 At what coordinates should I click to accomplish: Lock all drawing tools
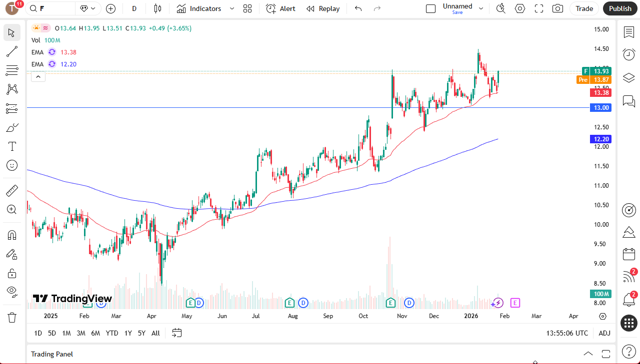[12, 273]
